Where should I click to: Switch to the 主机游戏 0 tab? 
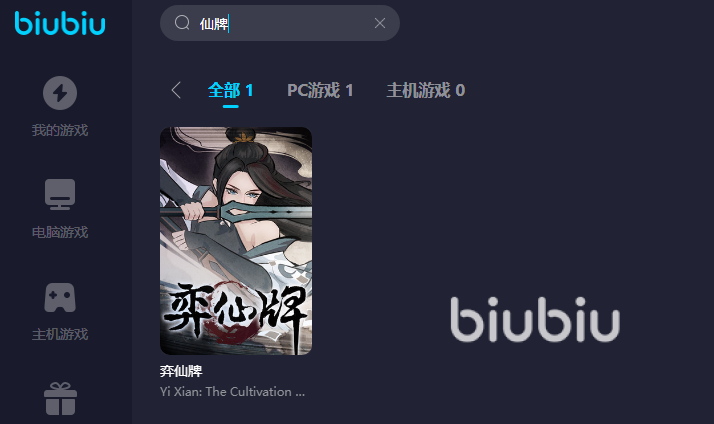426,90
